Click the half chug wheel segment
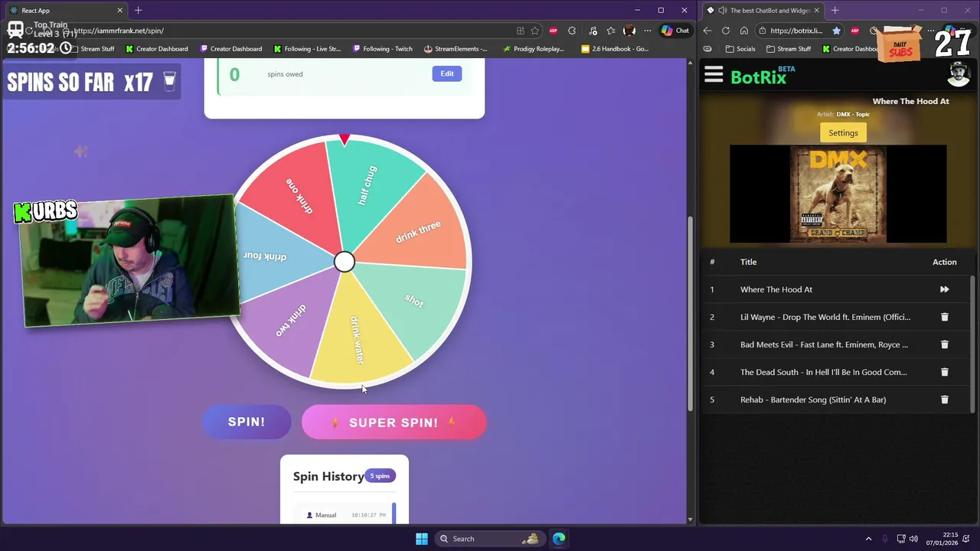980x551 pixels. point(370,187)
